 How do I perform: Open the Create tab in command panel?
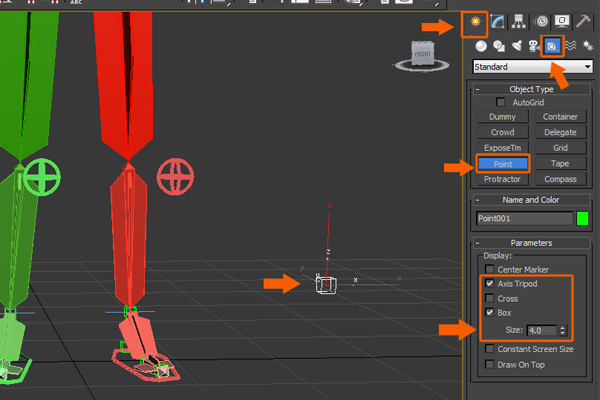475,21
